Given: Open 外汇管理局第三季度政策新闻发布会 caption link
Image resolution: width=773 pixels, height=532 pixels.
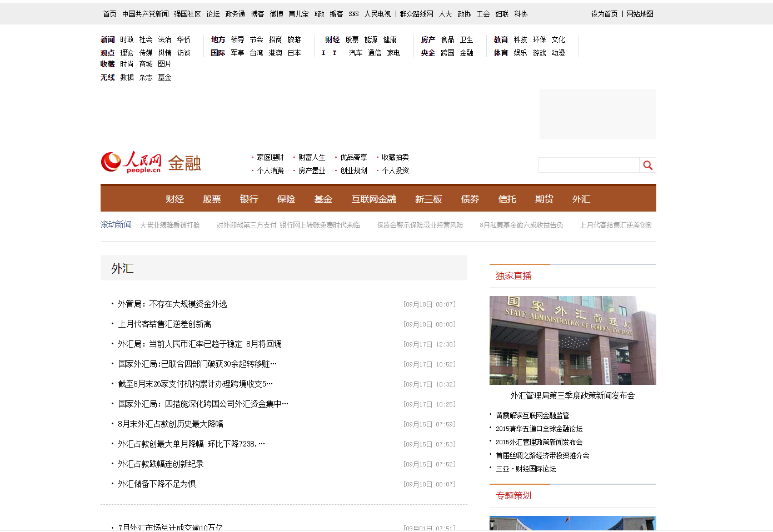Looking at the screenshot, I should 572,395.
